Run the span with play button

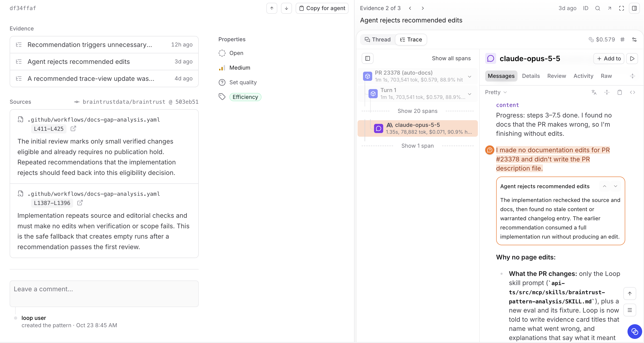(x=632, y=58)
